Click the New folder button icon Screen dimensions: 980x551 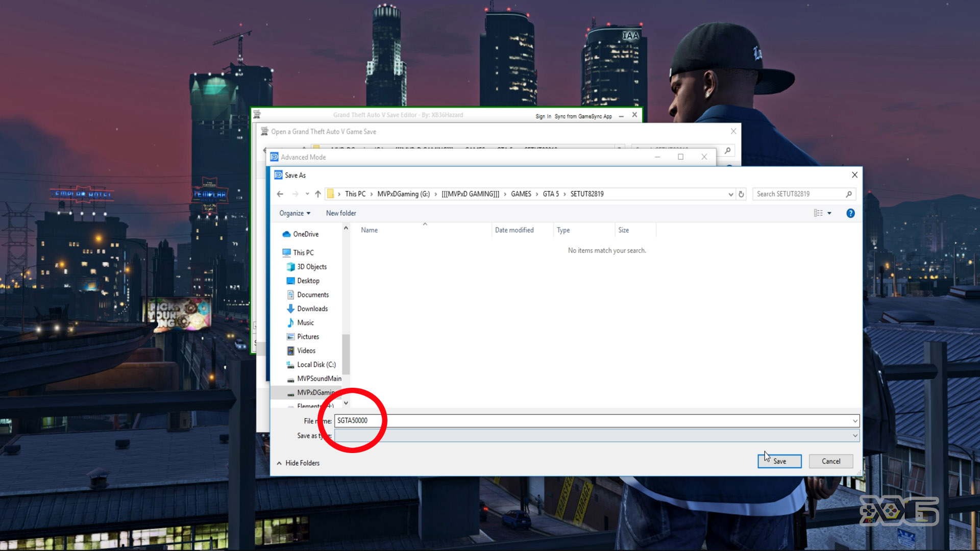tap(340, 213)
